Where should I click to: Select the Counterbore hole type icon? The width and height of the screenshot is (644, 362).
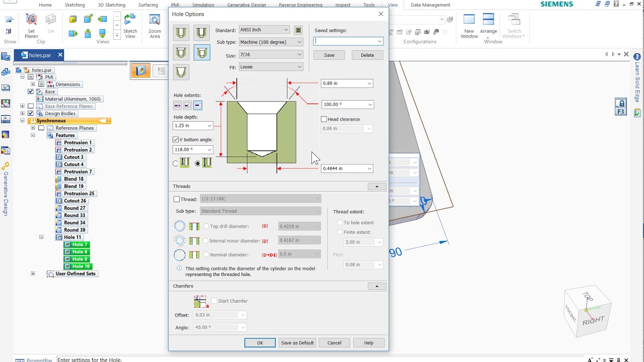coord(181,52)
